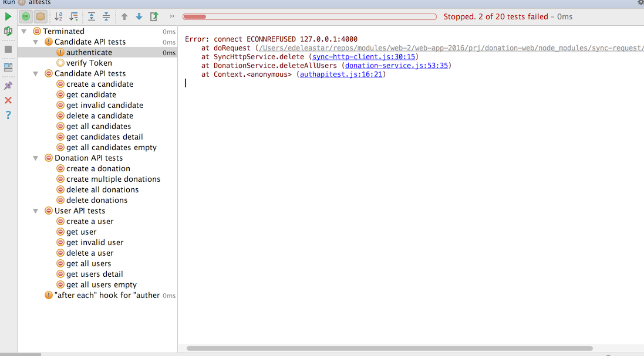Open help with the question mark icon
Viewport: 644px width, 356px height.
click(8, 115)
